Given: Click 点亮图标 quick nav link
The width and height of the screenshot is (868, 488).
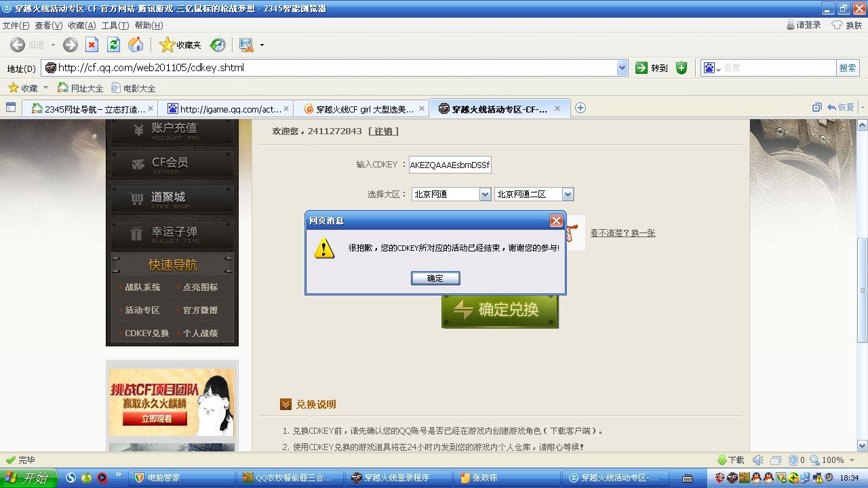Looking at the screenshot, I should click(200, 287).
